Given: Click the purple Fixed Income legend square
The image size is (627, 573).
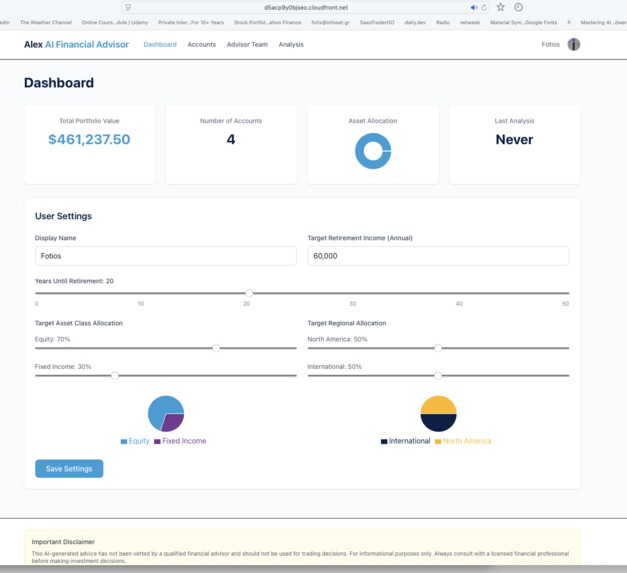Looking at the screenshot, I should click(x=157, y=441).
